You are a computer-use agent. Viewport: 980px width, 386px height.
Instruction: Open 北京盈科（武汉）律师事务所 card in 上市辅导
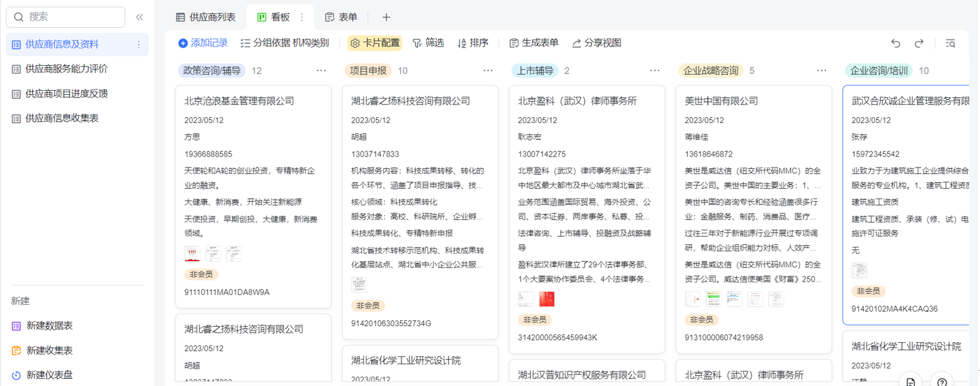point(587,219)
